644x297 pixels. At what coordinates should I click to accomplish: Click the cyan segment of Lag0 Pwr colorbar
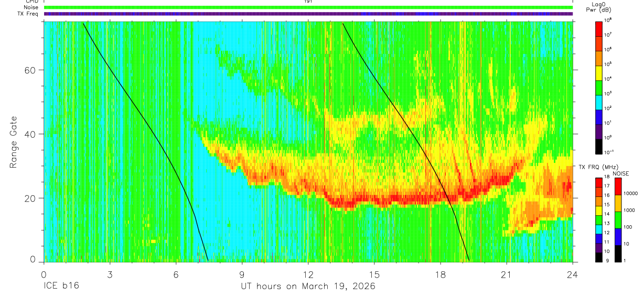599,101
